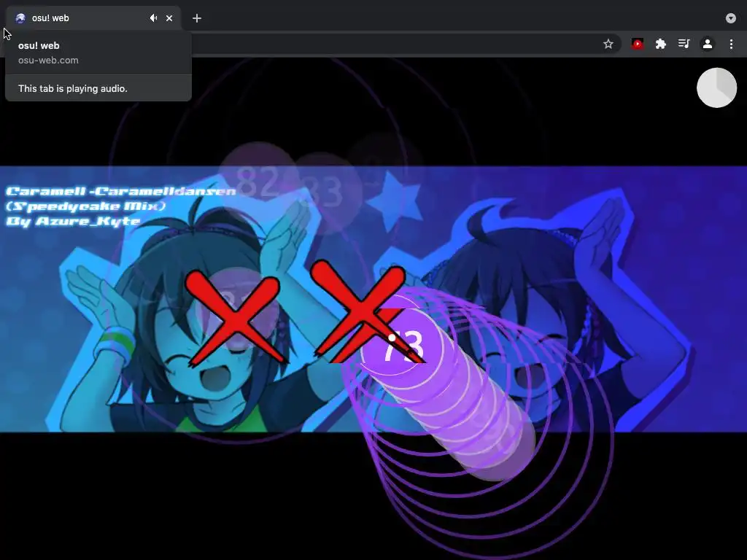The image size is (747, 560).
Task: Bookmark this page with the star icon
Action: click(x=608, y=44)
